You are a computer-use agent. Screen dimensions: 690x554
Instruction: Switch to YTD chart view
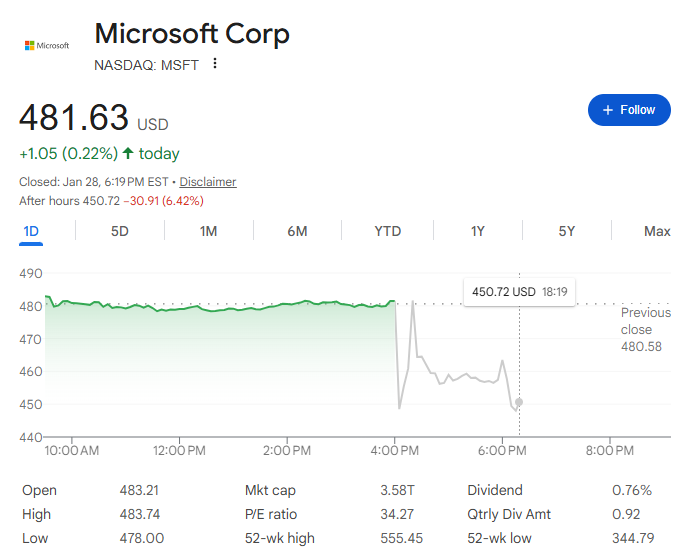coord(387,231)
